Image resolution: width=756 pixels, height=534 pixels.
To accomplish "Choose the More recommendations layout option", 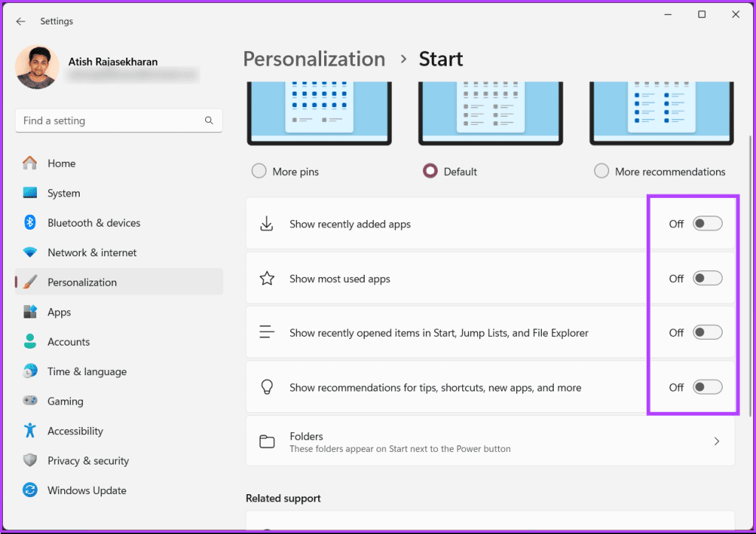I will (602, 171).
